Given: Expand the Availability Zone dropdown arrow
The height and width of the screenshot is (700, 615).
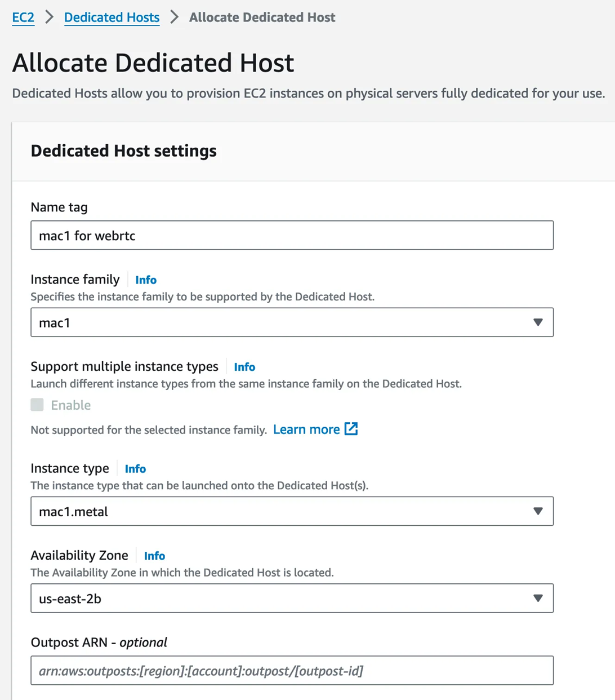Looking at the screenshot, I should tap(538, 598).
